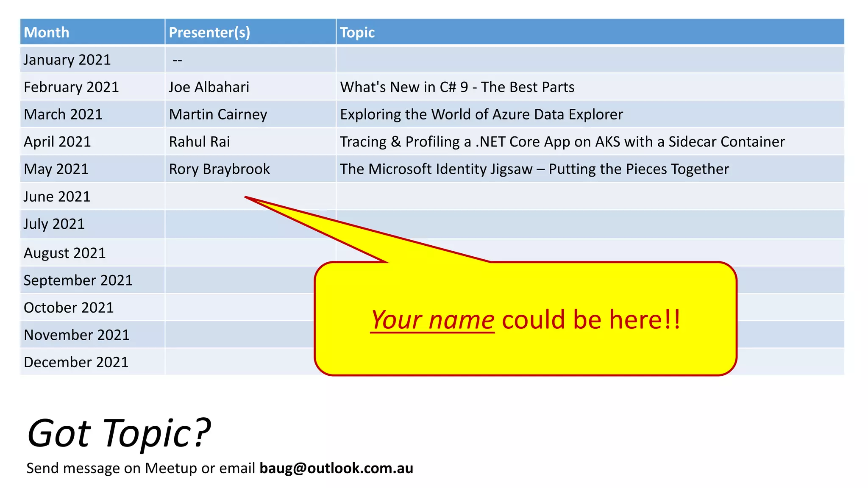Select the Rahul Rai presenter cell
The width and height of the screenshot is (868, 488).
tap(199, 142)
